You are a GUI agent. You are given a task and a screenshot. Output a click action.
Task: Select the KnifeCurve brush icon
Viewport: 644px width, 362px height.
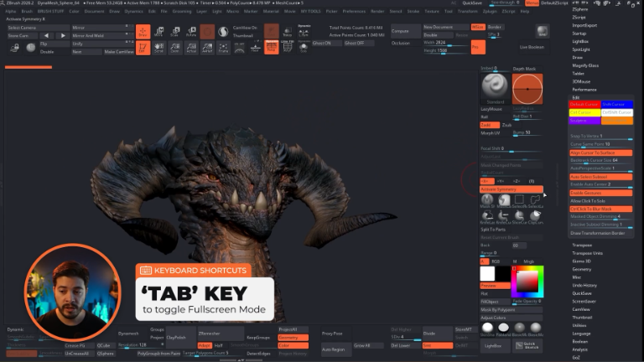(503, 217)
